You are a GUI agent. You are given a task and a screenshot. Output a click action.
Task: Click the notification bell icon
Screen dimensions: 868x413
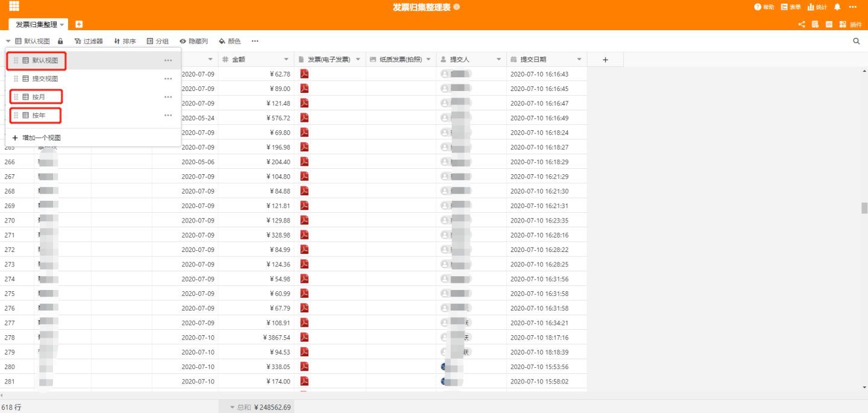point(837,7)
